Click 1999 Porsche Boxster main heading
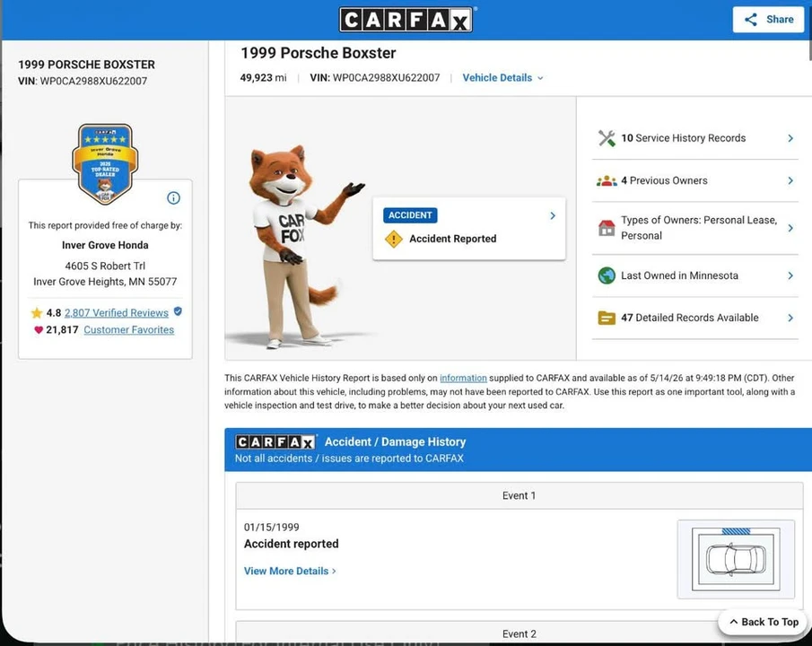Viewport: 812px width, 646px height. click(318, 53)
